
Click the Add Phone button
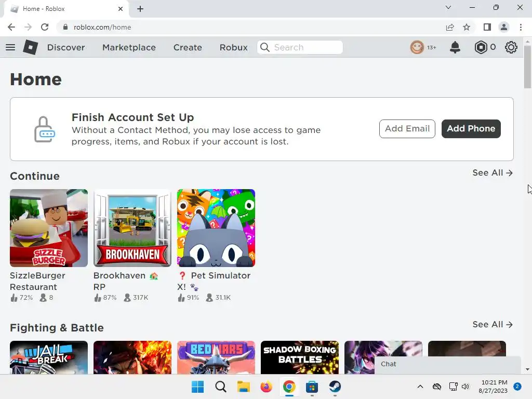471,129
